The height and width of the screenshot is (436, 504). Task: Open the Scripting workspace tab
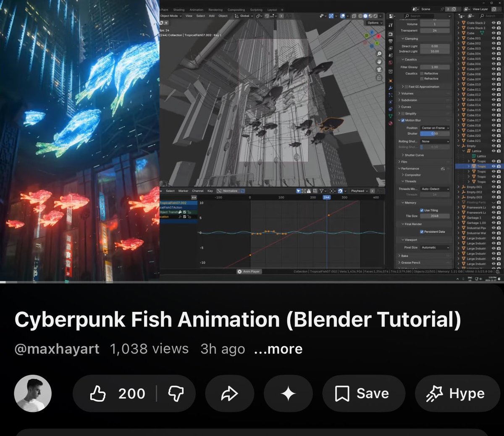[x=256, y=10]
